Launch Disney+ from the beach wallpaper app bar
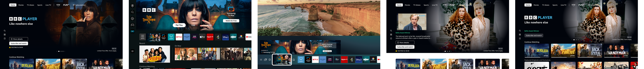This screenshot has height=69, width=644. [x=358, y=59]
